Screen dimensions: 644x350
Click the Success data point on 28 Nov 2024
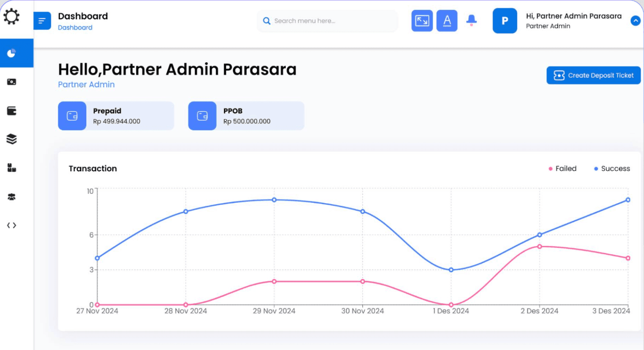click(x=185, y=211)
